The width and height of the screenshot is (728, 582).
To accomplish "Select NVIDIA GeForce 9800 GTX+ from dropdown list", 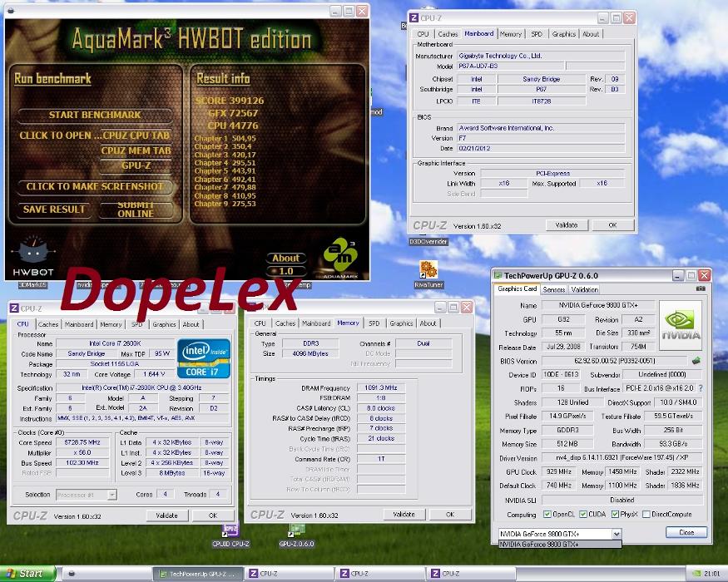I will pos(560,544).
